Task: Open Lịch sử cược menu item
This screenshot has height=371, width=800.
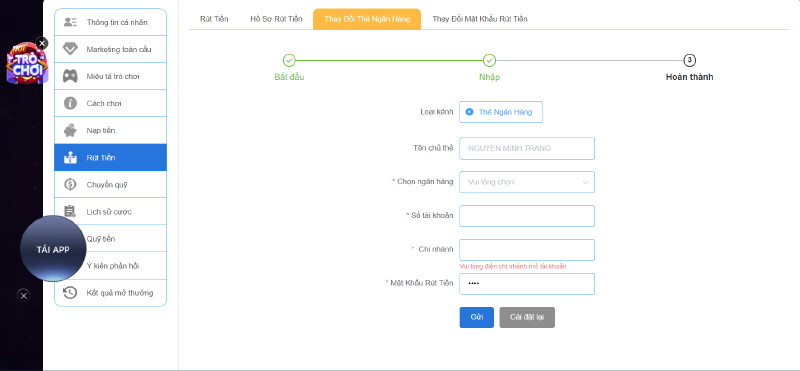Action: (x=111, y=211)
